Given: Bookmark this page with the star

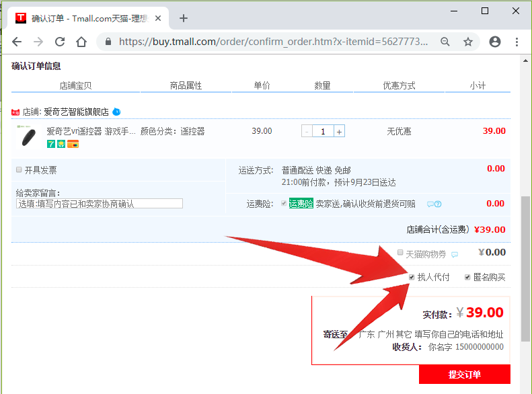Looking at the screenshot, I should [x=468, y=42].
